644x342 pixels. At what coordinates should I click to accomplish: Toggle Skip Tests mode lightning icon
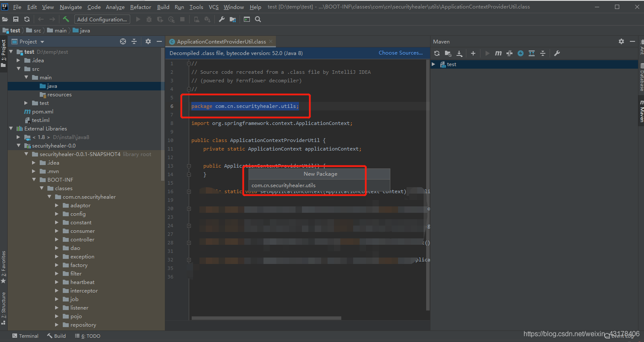point(521,53)
